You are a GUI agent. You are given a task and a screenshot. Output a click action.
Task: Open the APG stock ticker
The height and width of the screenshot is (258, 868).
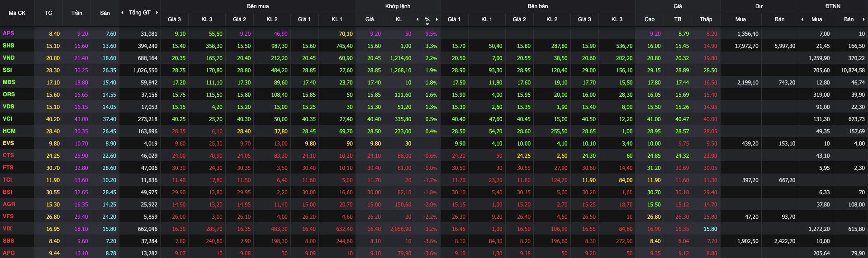[x=9, y=253]
